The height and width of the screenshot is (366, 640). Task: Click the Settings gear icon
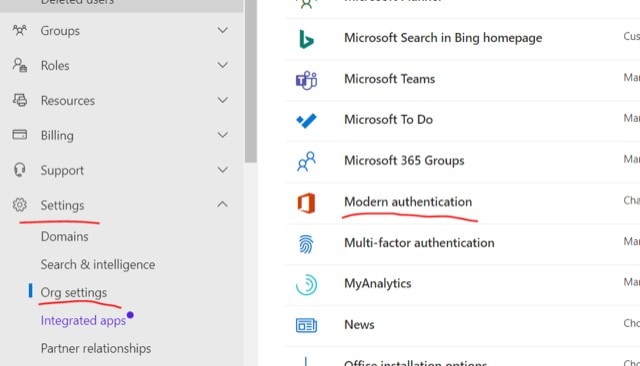pyautogui.click(x=20, y=205)
